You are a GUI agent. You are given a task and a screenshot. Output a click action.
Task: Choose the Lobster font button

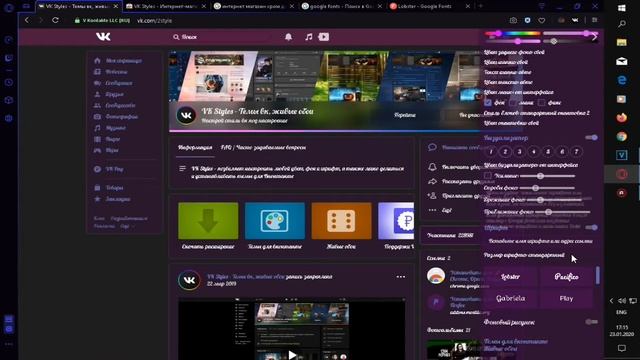coord(511,277)
